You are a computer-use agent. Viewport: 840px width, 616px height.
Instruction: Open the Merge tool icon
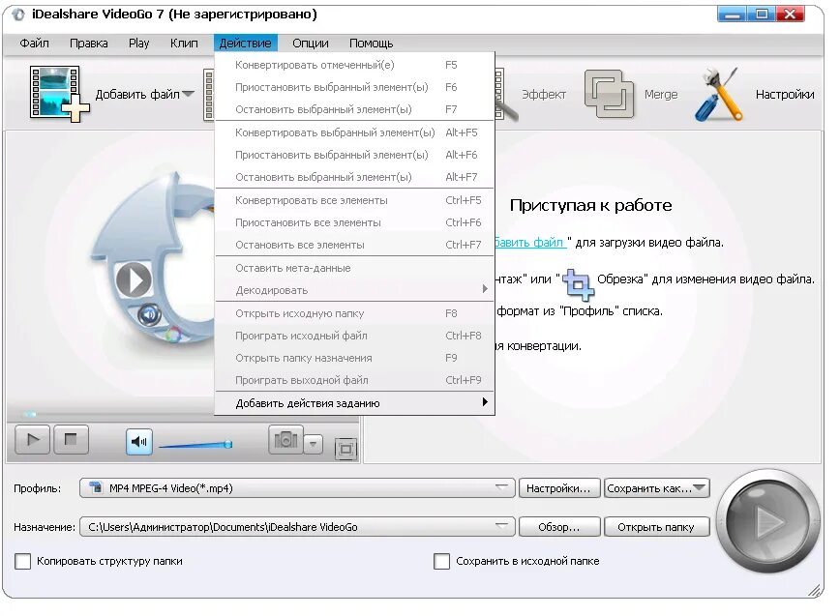point(609,94)
